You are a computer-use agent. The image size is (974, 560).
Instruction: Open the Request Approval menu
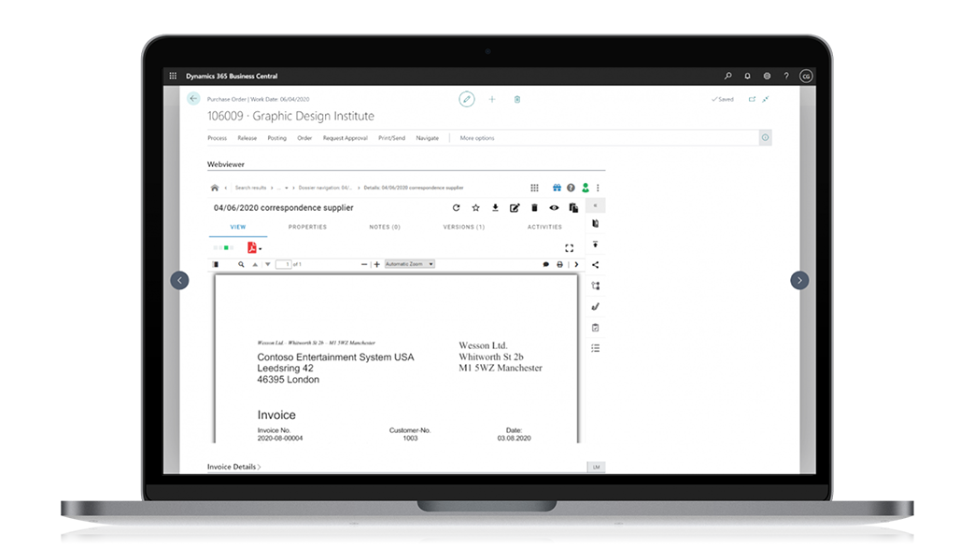(345, 138)
